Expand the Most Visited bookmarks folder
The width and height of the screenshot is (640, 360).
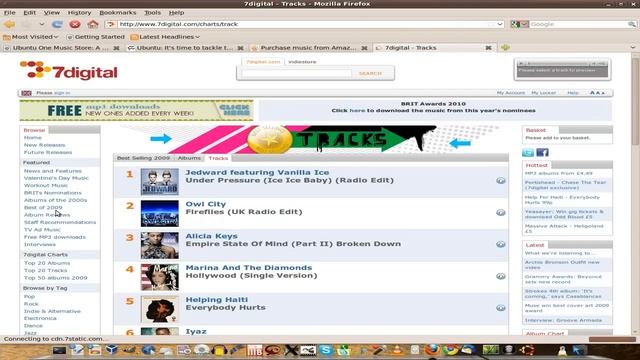coord(31,37)
